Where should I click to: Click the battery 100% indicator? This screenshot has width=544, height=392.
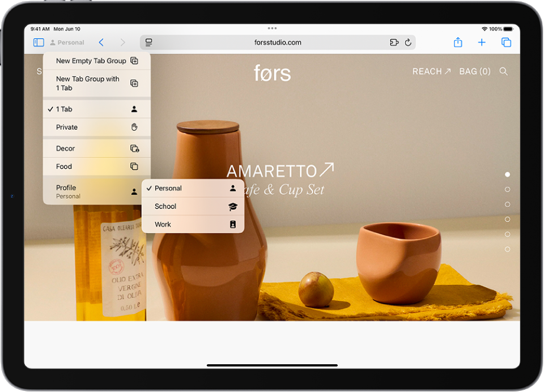tap(501, 29)
